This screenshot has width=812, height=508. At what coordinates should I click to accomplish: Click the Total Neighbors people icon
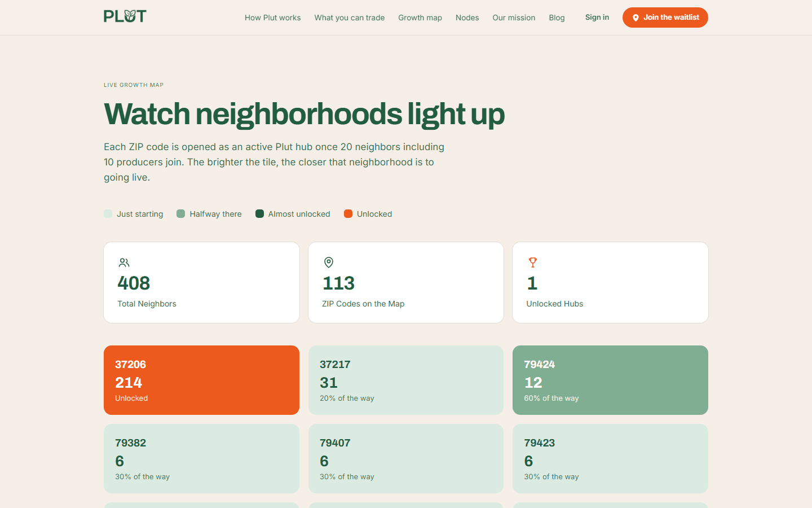pos(124,262)
